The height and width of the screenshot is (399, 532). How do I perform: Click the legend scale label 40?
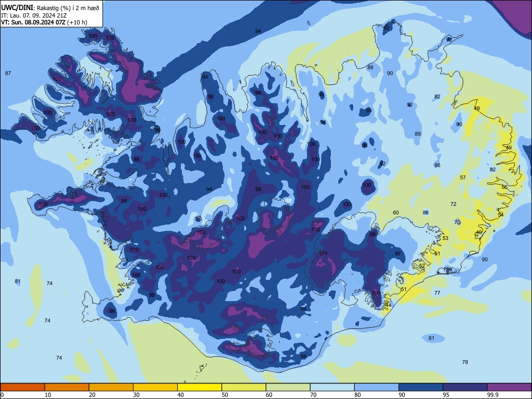click(181, 395)
